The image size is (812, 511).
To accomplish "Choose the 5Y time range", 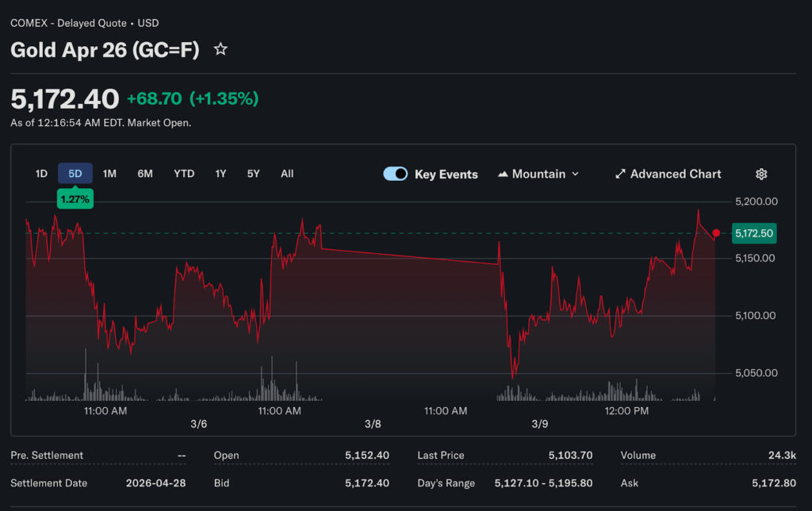I will point(253,174).
